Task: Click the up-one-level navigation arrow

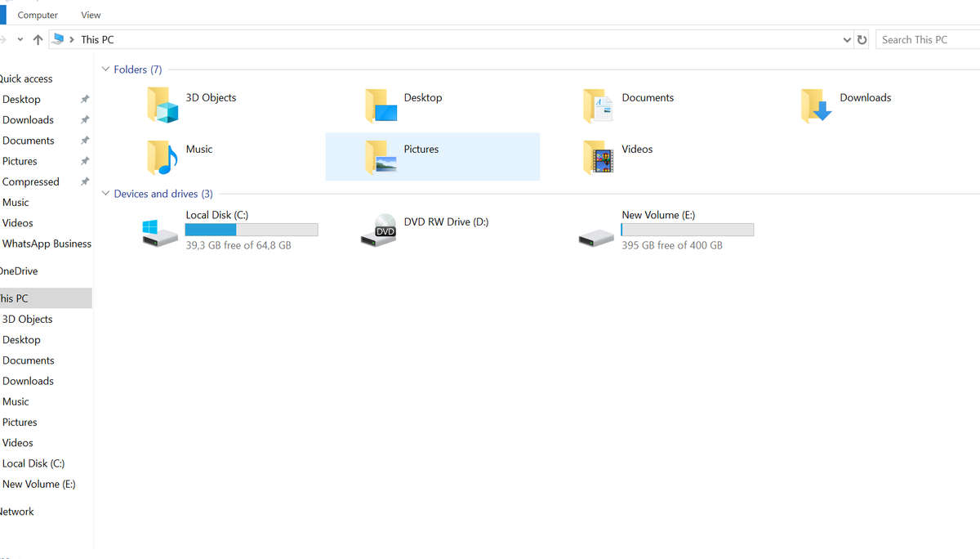Action: pyautogui.click(x=38, y=38)
